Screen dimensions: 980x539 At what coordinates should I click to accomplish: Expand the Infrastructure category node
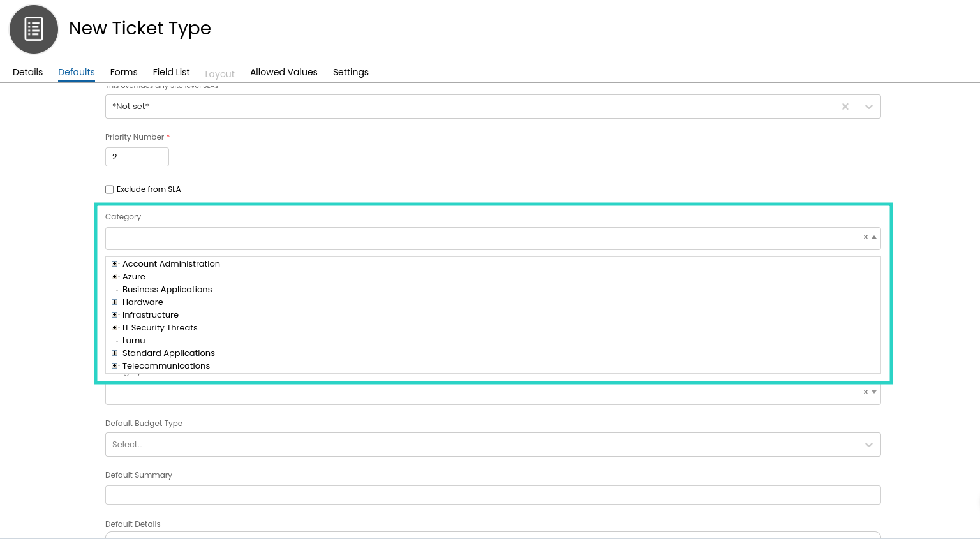click(115, 315)
